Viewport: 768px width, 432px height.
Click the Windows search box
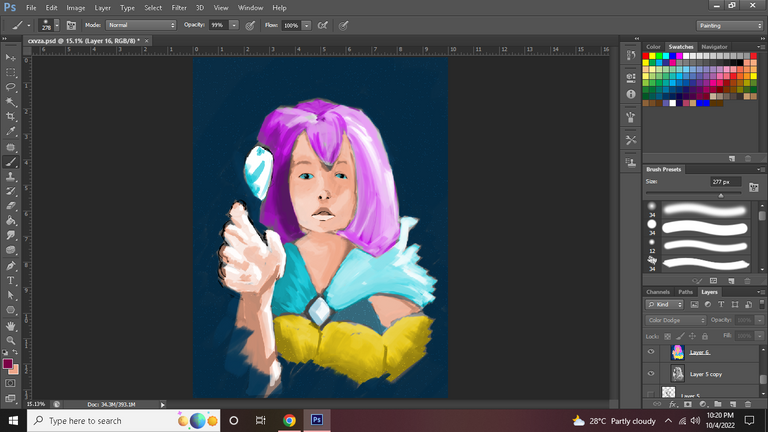[x=123, y=421]
